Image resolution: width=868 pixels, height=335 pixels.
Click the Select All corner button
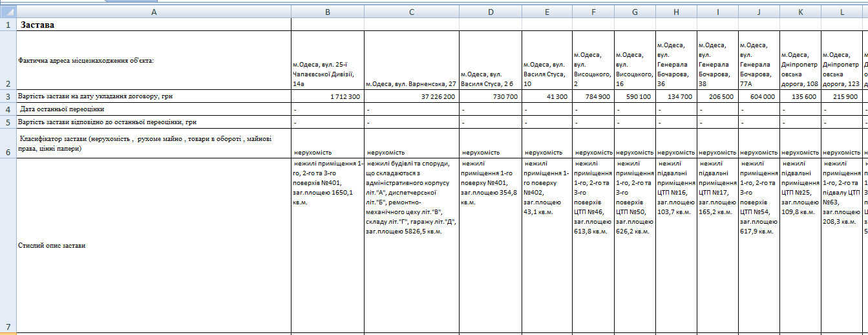[x=8, y=11]
